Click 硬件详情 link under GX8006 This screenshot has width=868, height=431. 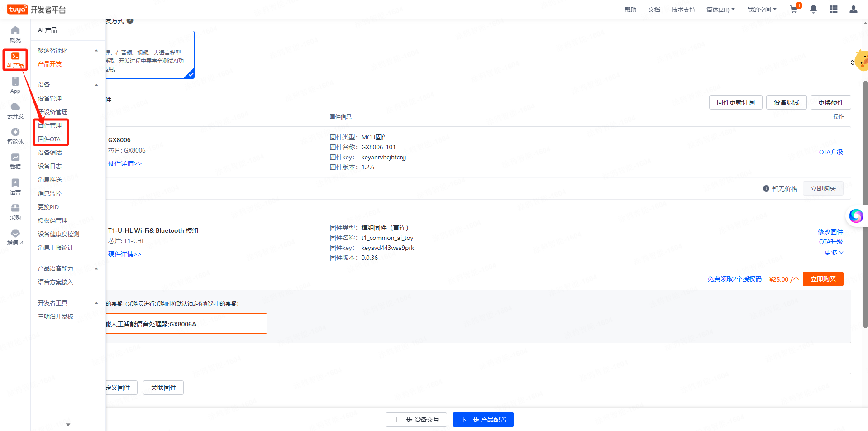tap(125, 163)
